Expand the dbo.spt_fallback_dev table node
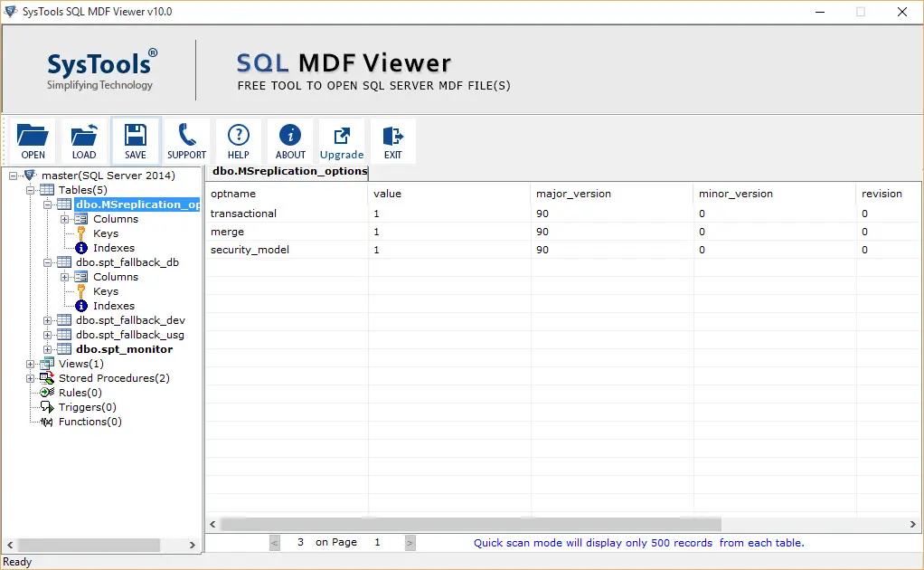This screenshot has width=924, height=570. click(x=48, y=320)
